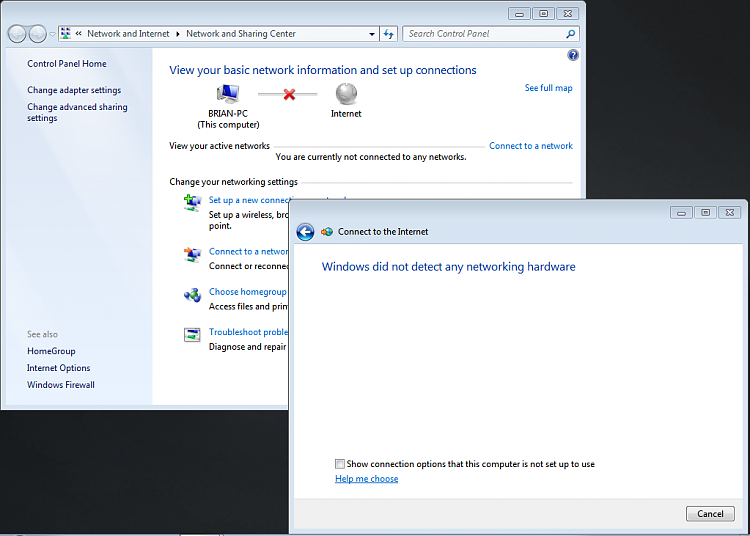Minimize the Network and Sharing Center window

coord(519,14)
